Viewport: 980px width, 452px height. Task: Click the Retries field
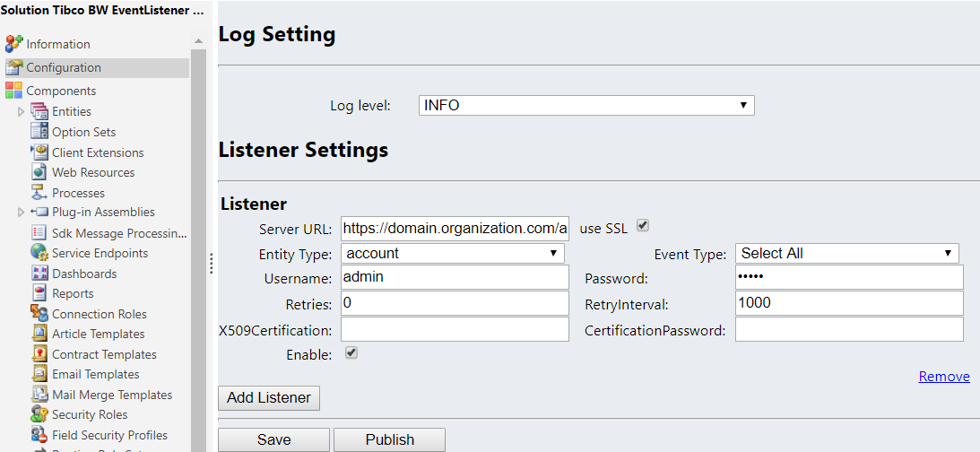pyautogui.click(x=455, y=303)
